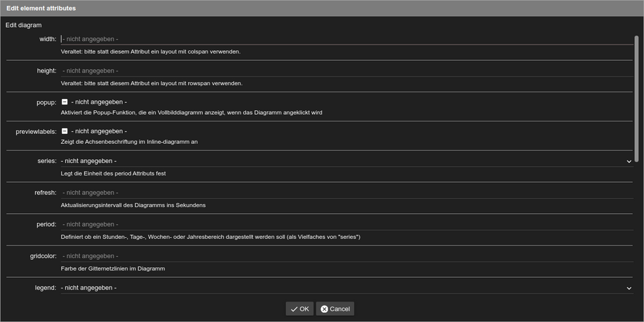Confirm the dialog with the OK button

tap(300, 309)
